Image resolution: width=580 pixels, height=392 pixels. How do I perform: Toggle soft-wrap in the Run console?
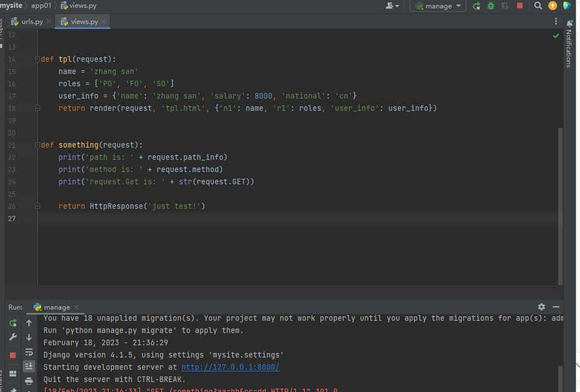coord(29,352)
